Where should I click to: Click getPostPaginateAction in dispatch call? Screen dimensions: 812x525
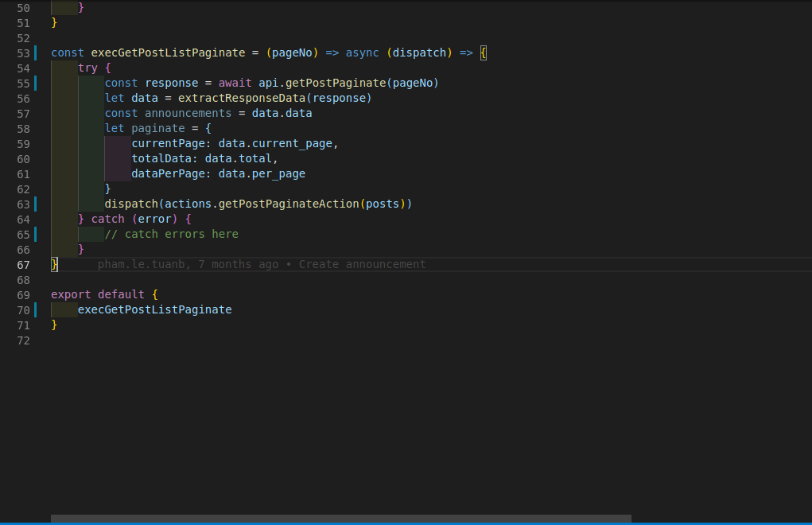click(289, 204)
